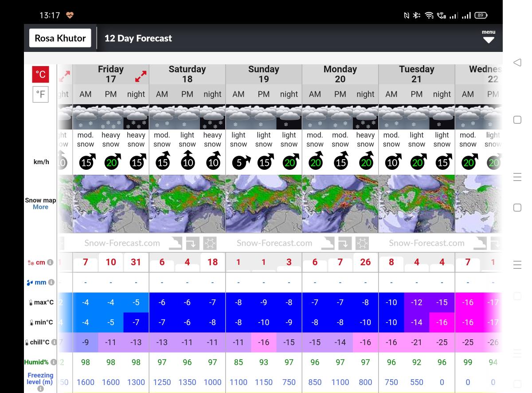Tap Wednesday AM 99 humidity value
532x393 pixels.
pyautogui.click(x=468, y=362)
